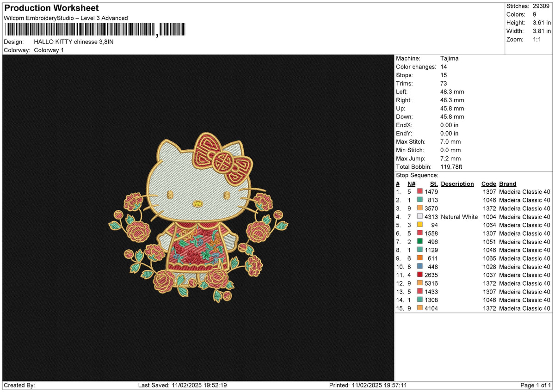This screenshot has width=555, height=392.
Task: Click the barcode under the worksheet title
Action: pos(95,30)
